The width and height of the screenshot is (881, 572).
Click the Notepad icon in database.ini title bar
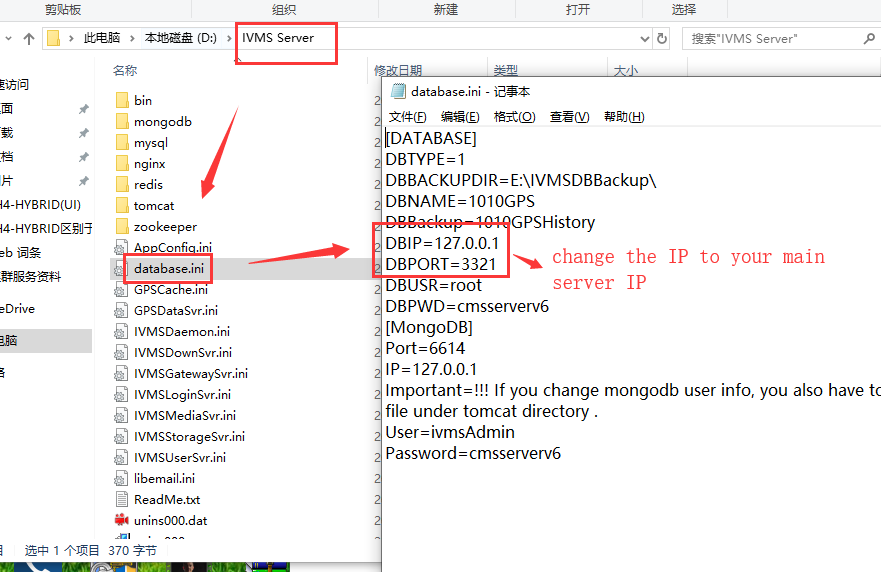coord(398,91)
